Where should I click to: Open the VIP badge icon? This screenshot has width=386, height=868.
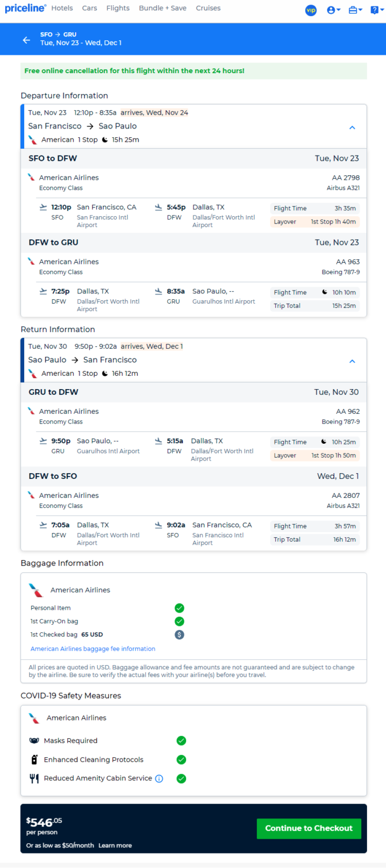311,10
